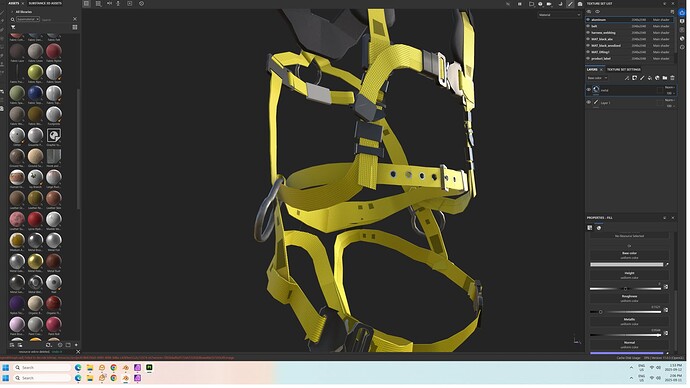Screen dimensions: 690x388
Task: Click the grid view icon in Assets panel
Action: 75,27
